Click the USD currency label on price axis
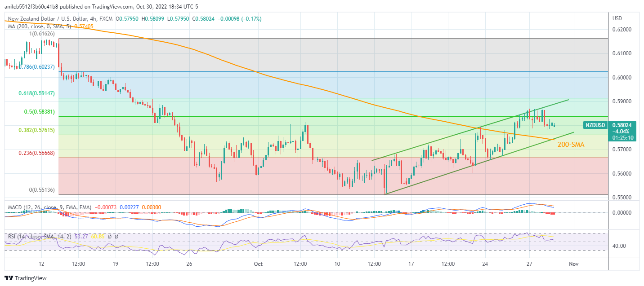 617,18
